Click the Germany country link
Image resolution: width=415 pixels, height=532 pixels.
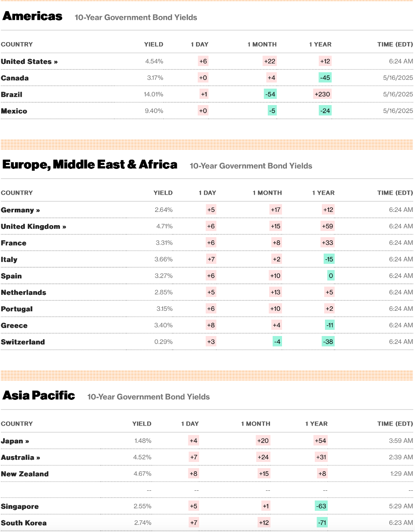20,210
